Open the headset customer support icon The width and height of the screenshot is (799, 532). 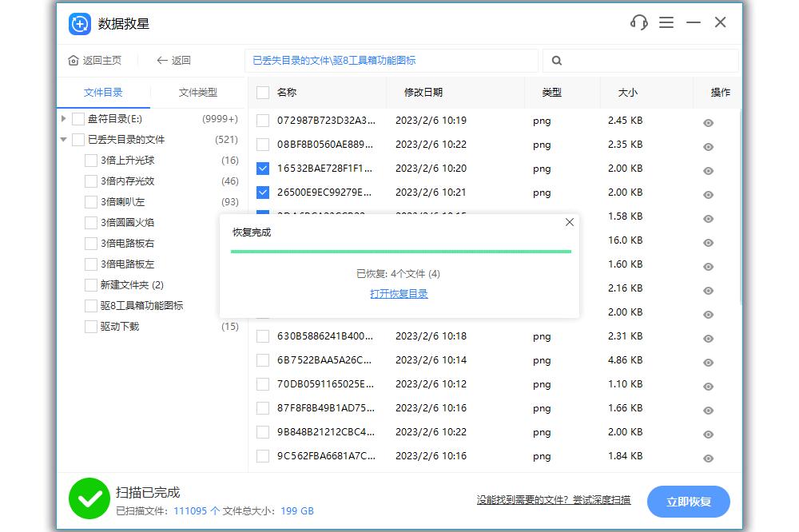[638, 23]
